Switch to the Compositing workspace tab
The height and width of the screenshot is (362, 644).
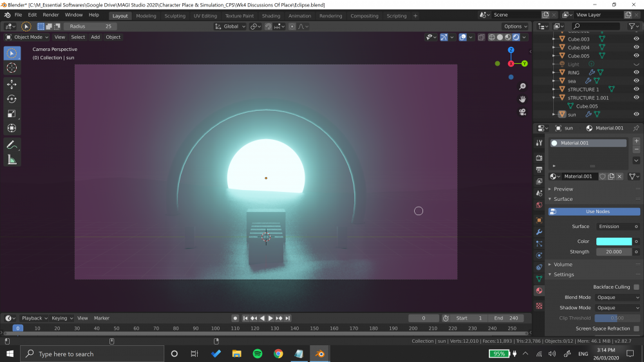(365, 15)
